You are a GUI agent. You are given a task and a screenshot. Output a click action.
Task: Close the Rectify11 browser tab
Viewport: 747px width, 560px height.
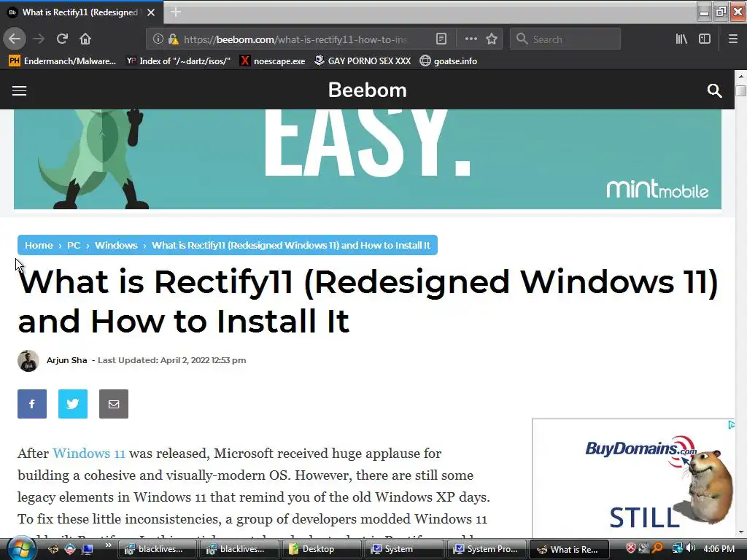click(x=151, y=12)
